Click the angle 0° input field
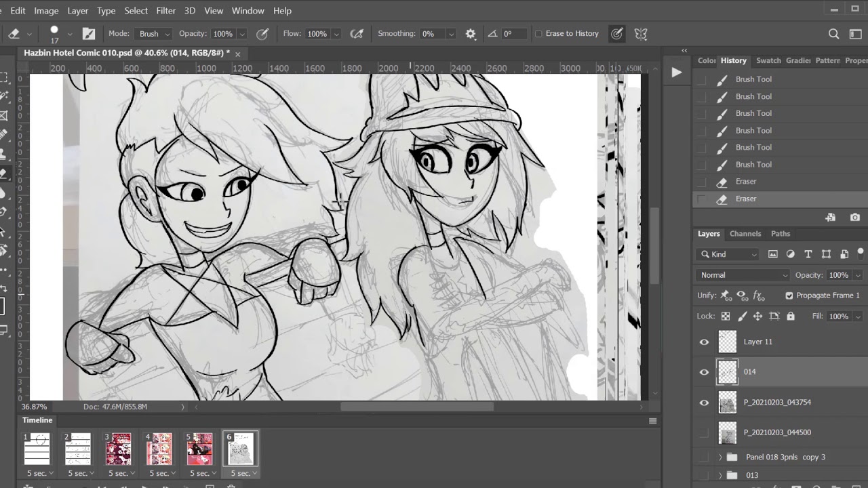Image resolution: width=868 pixels, height=488 pixels. click(515, 34)
